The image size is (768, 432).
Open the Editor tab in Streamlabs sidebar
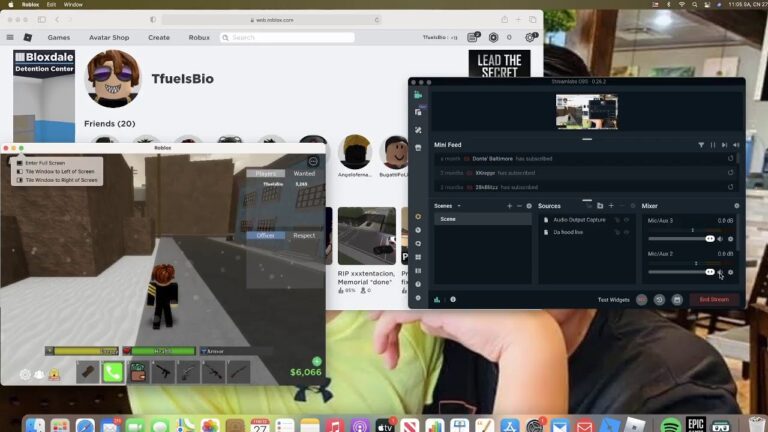coord(418,95)
